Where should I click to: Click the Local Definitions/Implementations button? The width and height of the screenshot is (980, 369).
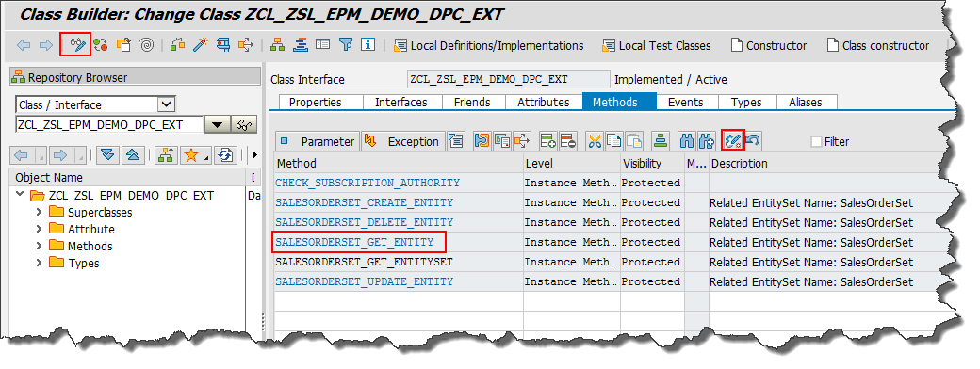[x=488, y=45]
